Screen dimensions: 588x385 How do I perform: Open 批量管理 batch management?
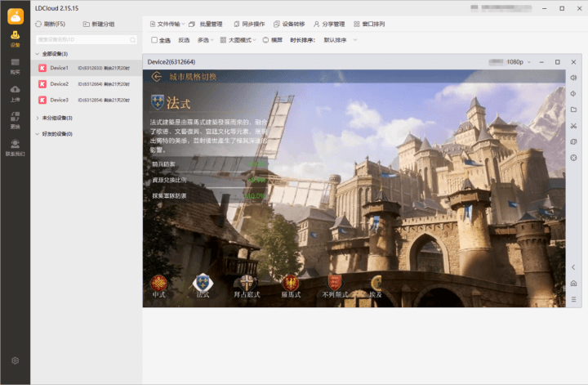coord(206,24)
